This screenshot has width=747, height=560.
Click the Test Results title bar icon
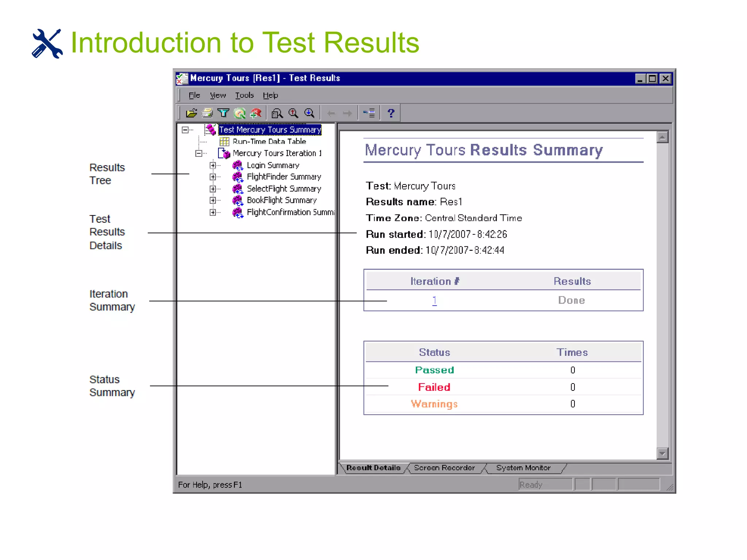tap(182, 78)
